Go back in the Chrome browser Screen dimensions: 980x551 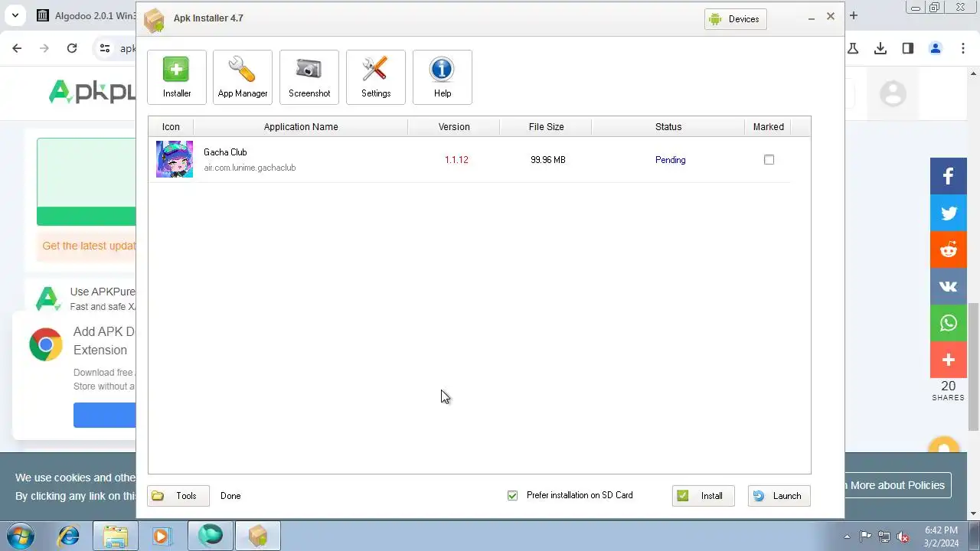pyautogui.click(x=17, y=48)
